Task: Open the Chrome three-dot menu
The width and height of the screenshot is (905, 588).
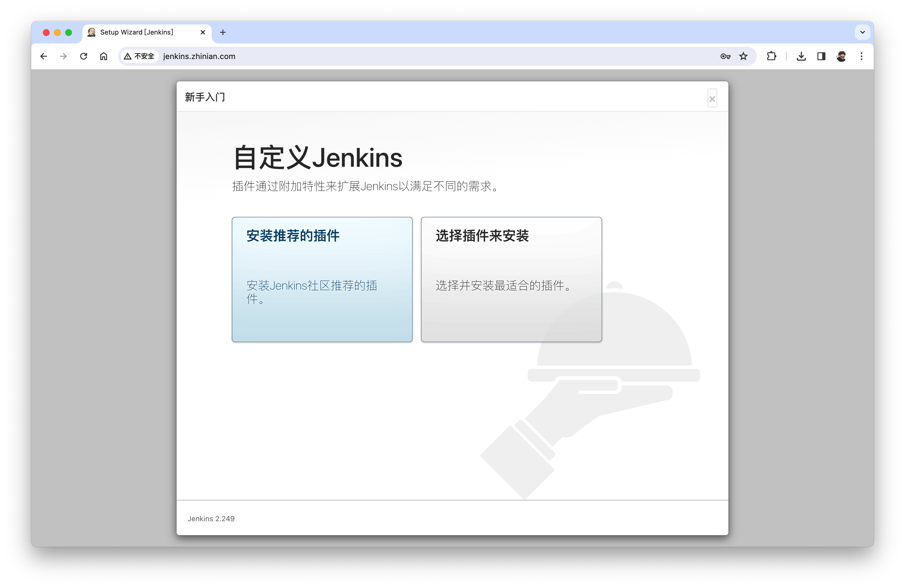Action: [x=861, y=56]
